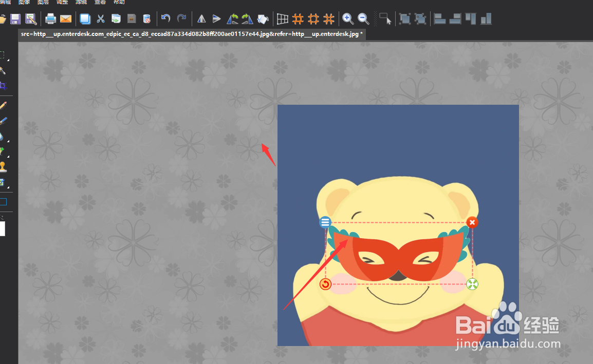Click the Align Right icon

pos(455,18)
